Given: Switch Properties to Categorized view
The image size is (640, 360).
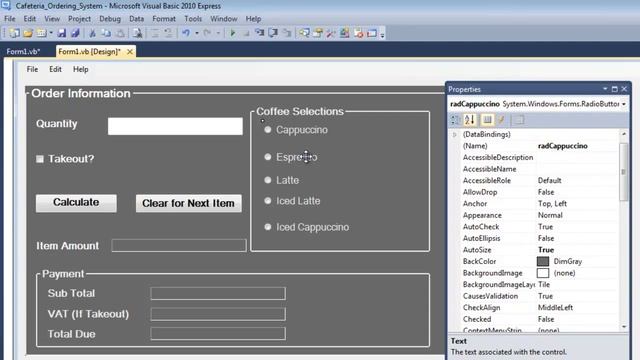Looking at the screenshot, I should pos(455,120).
